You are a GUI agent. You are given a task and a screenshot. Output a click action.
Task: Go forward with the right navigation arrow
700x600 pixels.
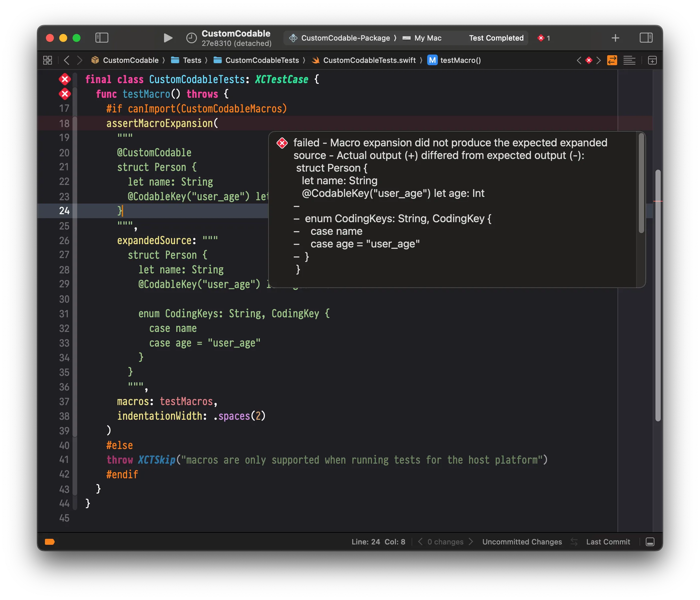(80, 61)
